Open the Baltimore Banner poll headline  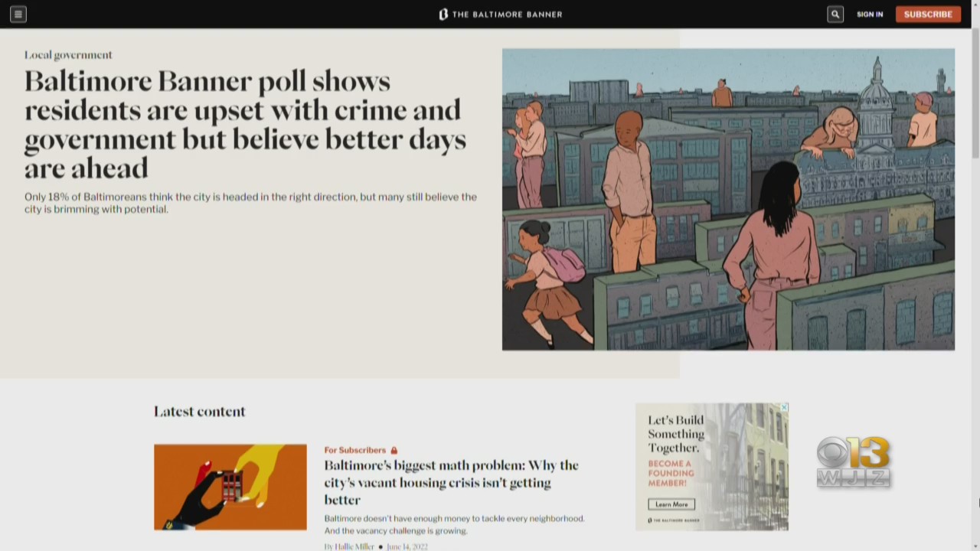245,124
